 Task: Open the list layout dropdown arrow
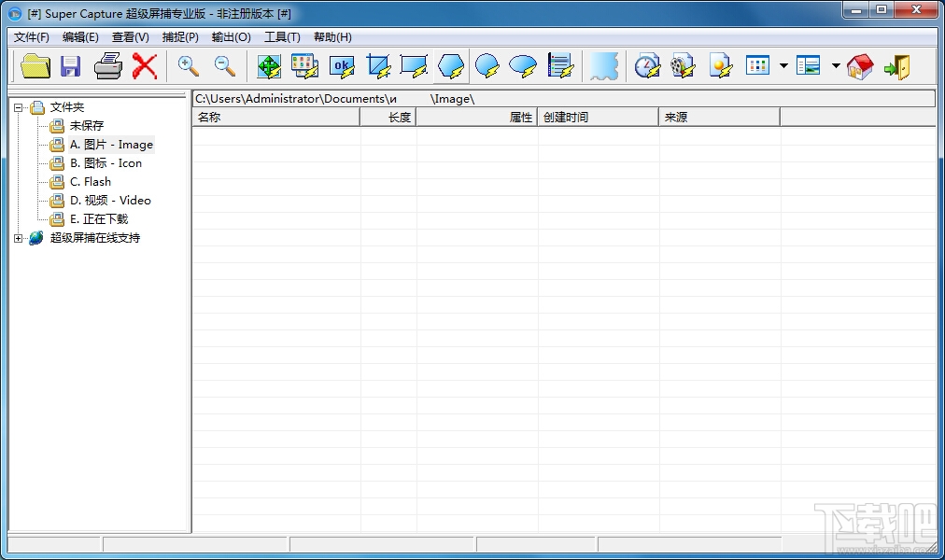click(836, 65)
